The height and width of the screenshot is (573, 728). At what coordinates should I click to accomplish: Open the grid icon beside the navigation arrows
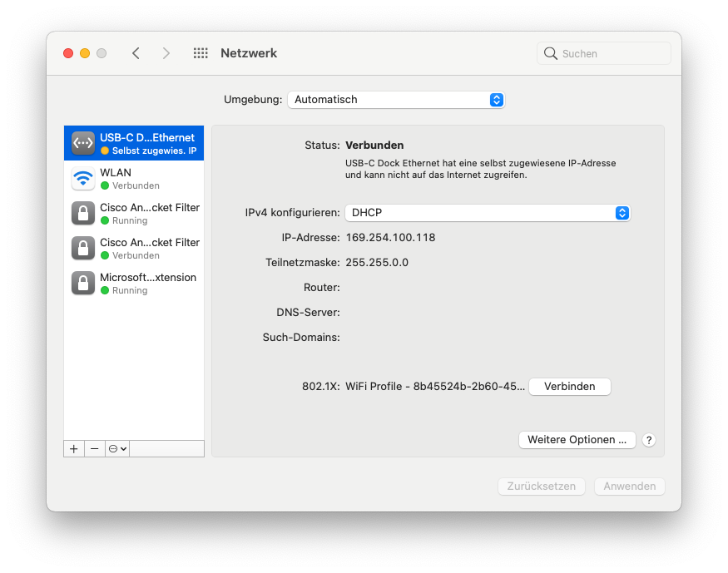tap(200, 52)
